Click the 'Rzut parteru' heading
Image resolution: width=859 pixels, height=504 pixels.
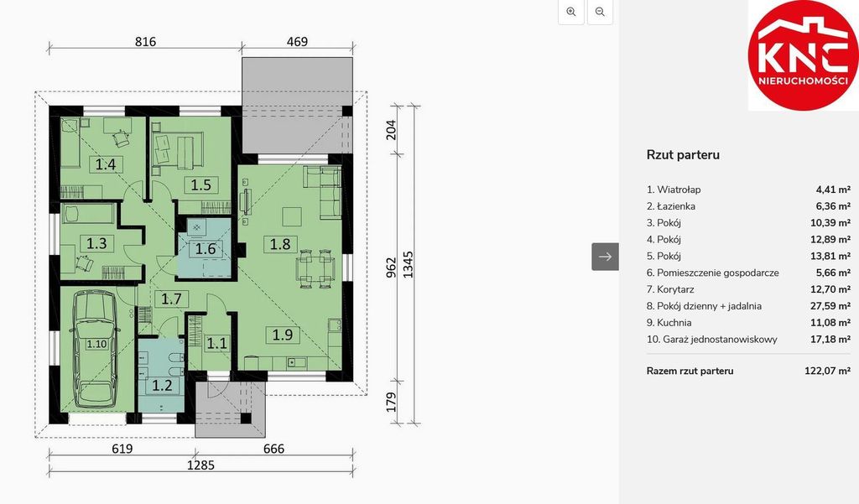(682, 154)
